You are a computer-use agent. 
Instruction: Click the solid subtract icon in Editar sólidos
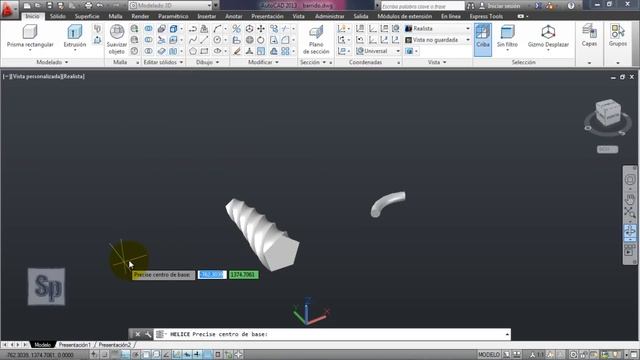148,40
